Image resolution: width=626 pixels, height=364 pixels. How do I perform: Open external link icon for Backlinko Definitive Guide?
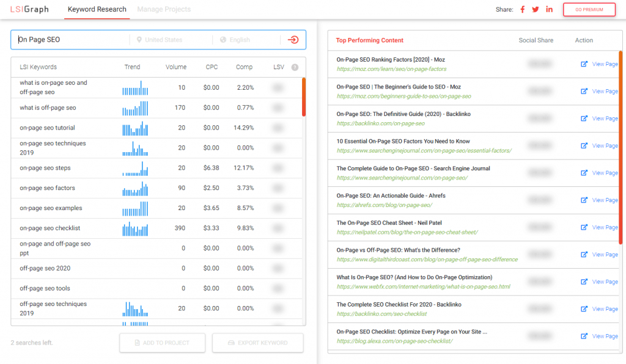[x=584, y=118]
